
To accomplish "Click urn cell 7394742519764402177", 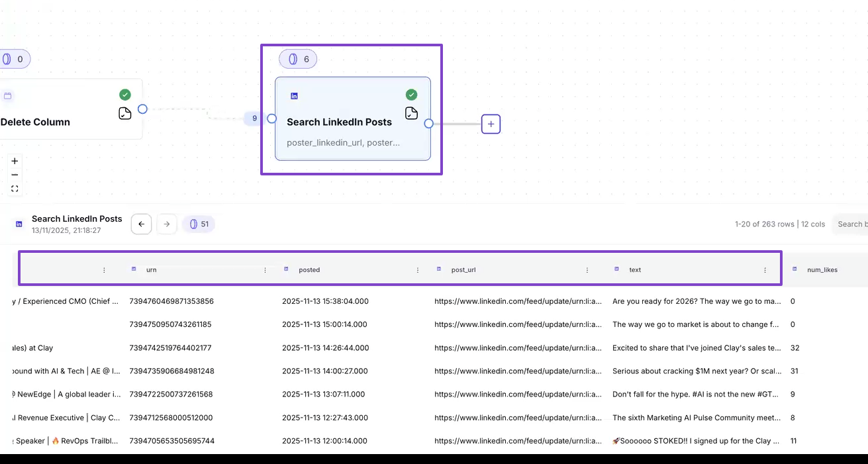I will coord(170,348).
